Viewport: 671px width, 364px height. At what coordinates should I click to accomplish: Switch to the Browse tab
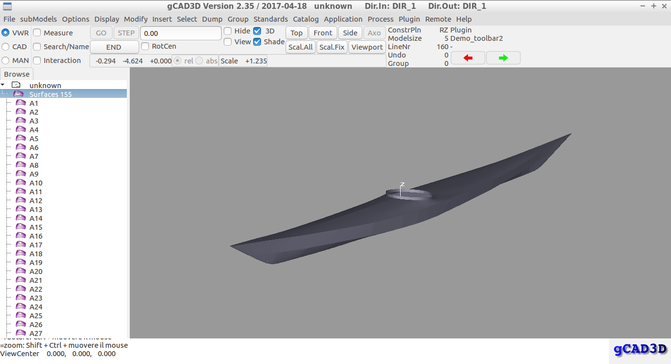tap(17, 74)
